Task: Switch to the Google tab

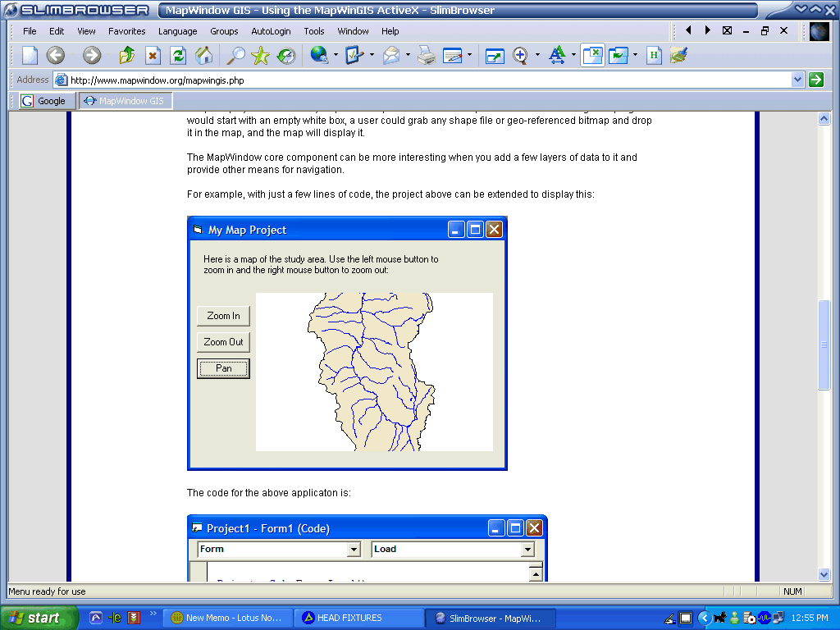Action: coord(48,101)
